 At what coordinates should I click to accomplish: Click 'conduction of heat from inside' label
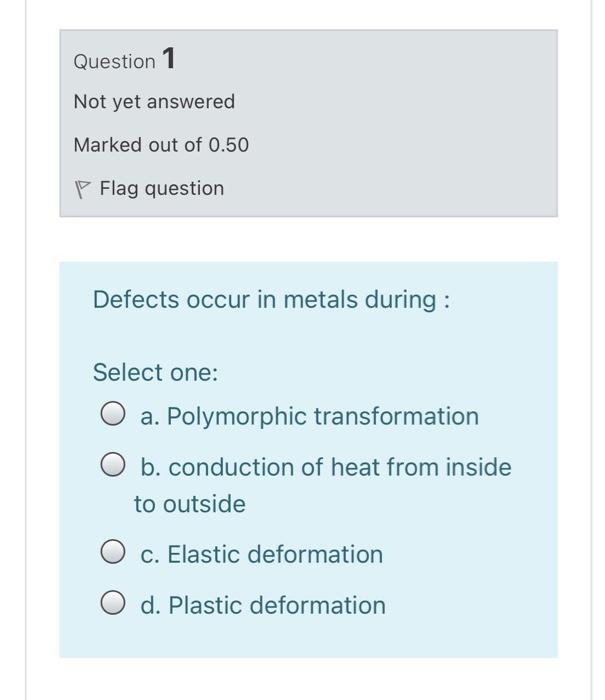[x=325, y=467]
